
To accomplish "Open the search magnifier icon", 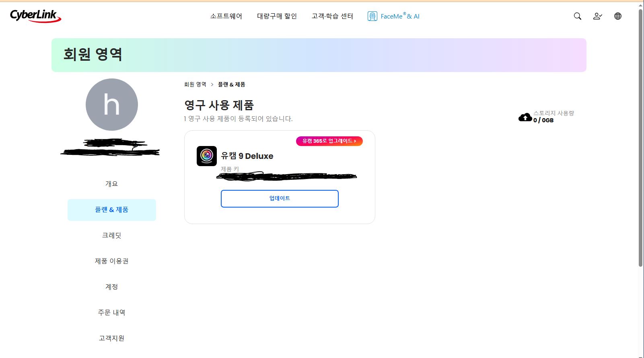I will [577, 16].
